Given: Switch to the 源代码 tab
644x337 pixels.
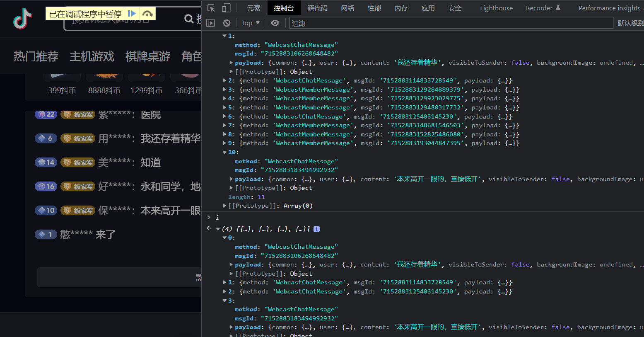Looking at the screenshot, I should click(317, 8).
